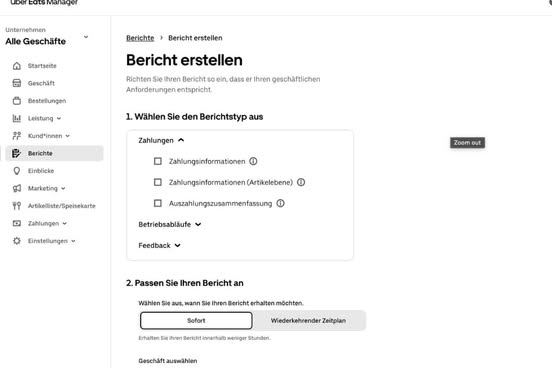
Task: Open Bestellungen via the shopping bag icon
Action: 17,101
